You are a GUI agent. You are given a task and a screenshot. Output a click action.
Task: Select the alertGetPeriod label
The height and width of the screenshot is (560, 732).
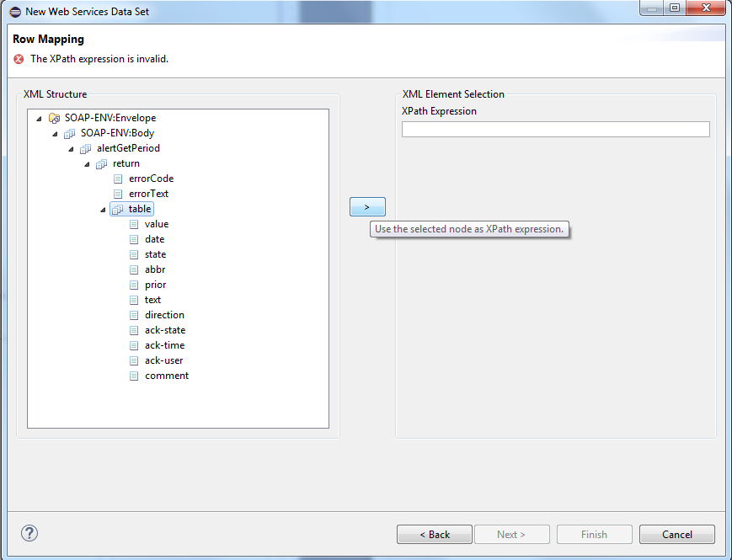128,148
